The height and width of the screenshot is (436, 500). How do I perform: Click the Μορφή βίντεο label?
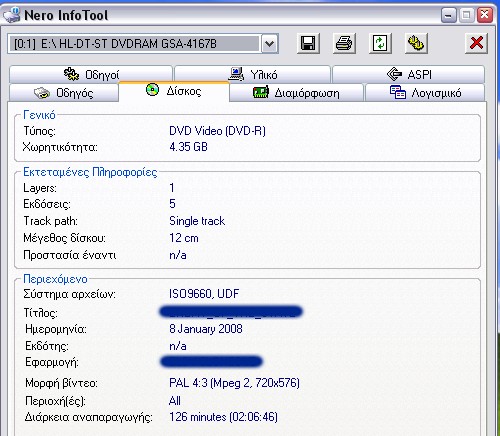[x=61, y=383]
